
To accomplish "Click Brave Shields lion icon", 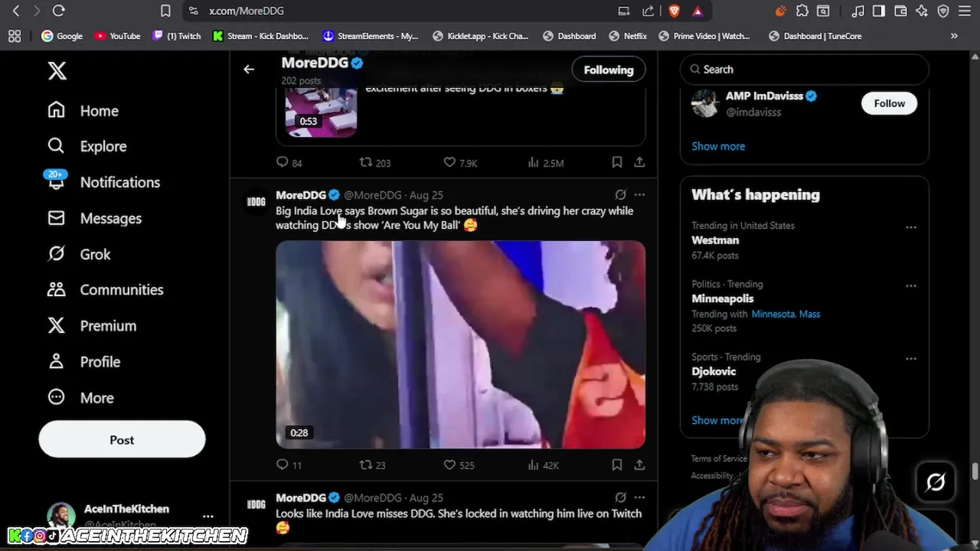I will 674,11.
